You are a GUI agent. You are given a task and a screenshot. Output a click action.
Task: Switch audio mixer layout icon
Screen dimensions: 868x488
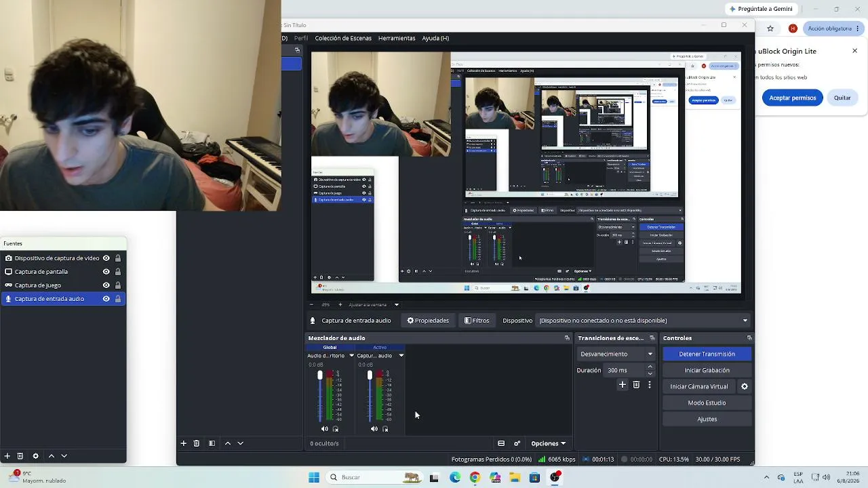(501, 443)
